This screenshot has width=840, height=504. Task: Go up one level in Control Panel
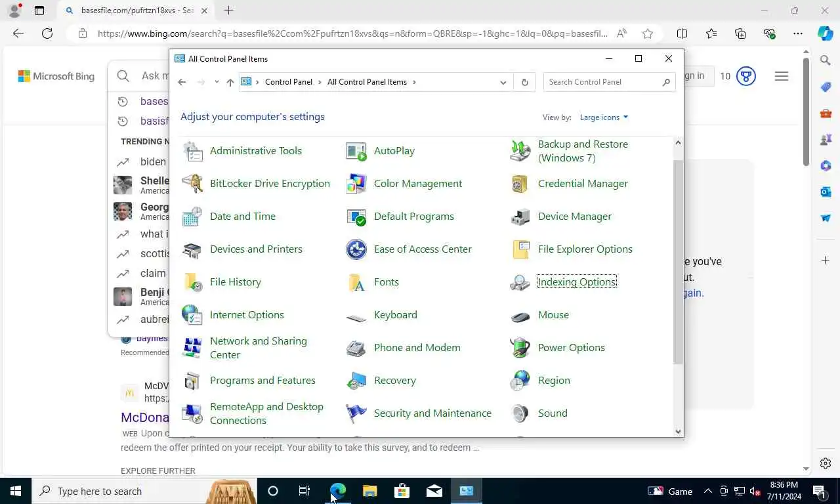230,82
